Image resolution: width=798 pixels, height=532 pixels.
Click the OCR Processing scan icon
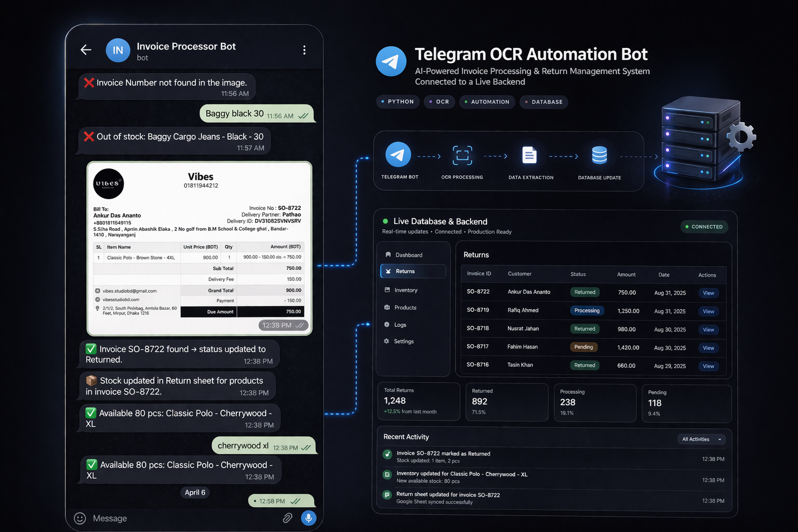point(462,155)
